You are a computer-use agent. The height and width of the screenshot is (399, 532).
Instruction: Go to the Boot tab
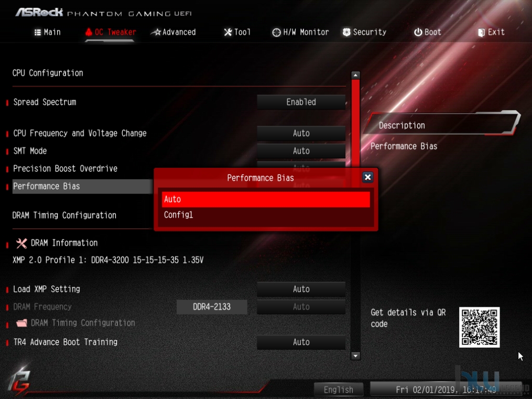coord(428,32)
